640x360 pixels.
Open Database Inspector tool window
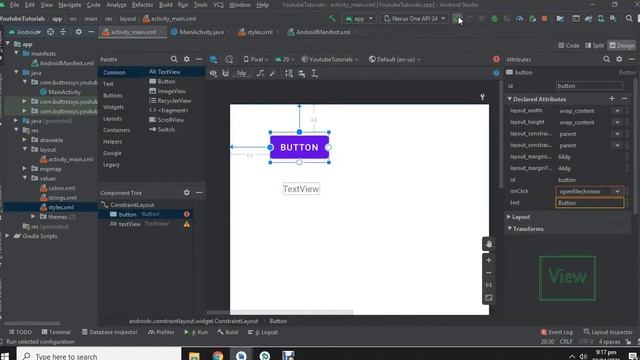pyautogui.click(x=109, y=332)
